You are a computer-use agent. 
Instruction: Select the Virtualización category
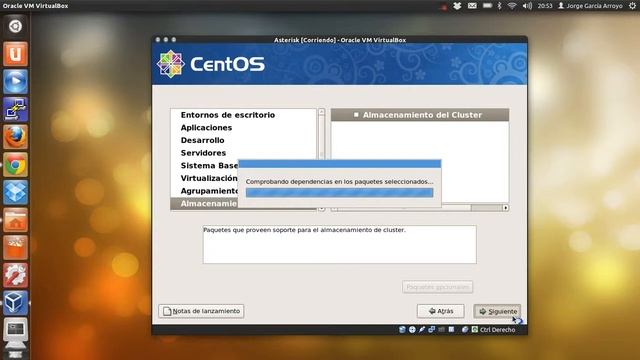(209, 178)
